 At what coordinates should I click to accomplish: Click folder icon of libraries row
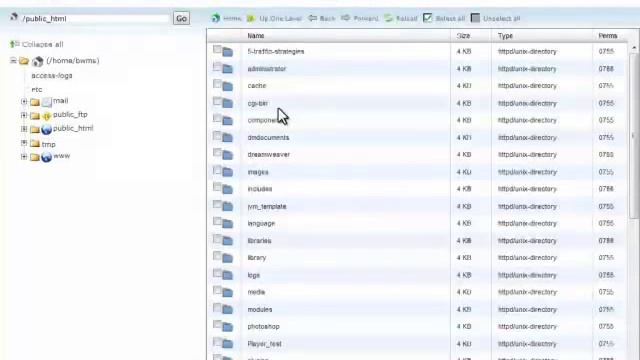click(x=227, y=241)
